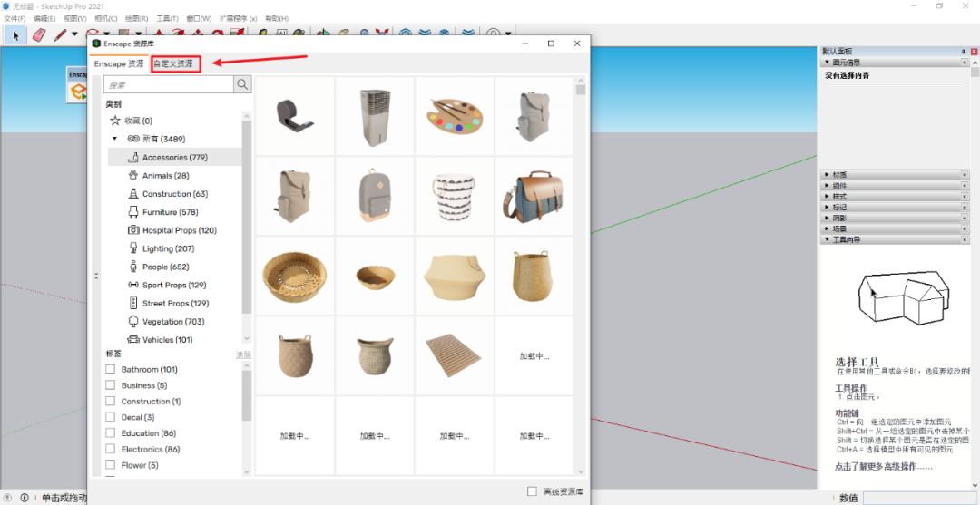Enable the Bathroom tag checkbox

[111, 370]
